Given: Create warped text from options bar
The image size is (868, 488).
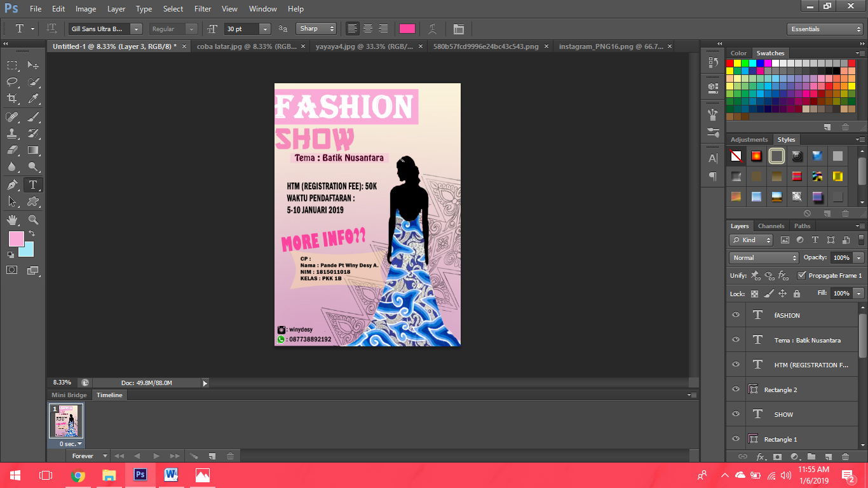Looking at the screenshot, I should point(433,29).
